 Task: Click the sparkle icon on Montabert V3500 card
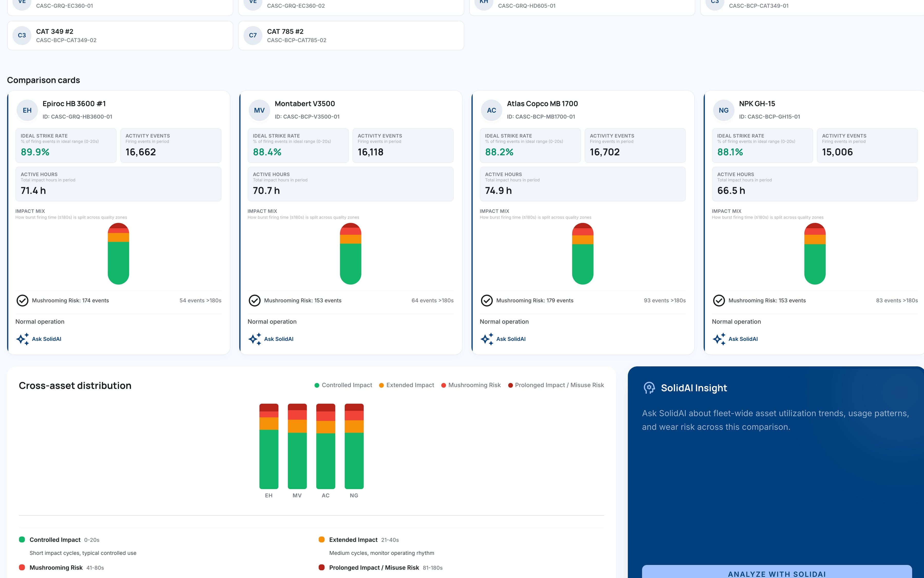point(255,339)
